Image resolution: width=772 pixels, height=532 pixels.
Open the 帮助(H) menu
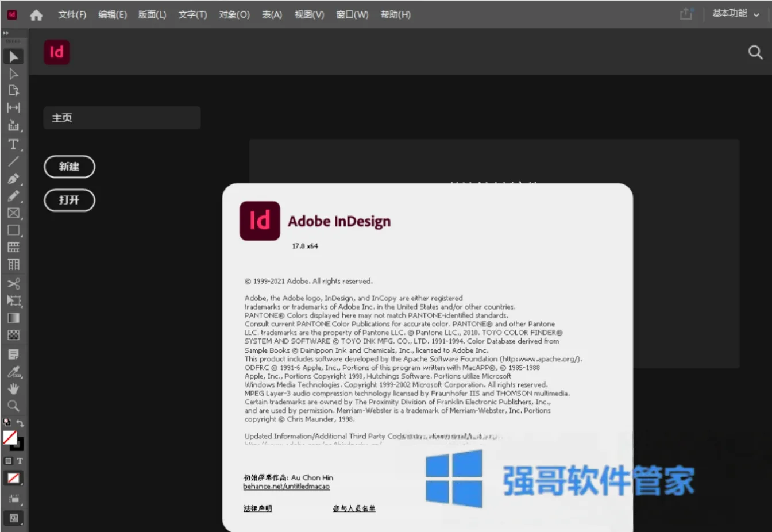[396, 15]
